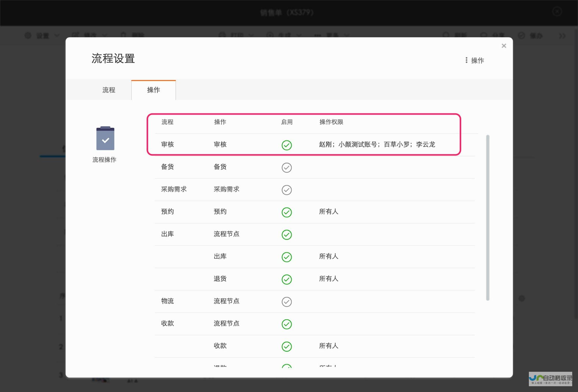This screenshot has height=392, width=578.
Task: Click the close X icon on dialog
Action: click(x=504, y=45)
